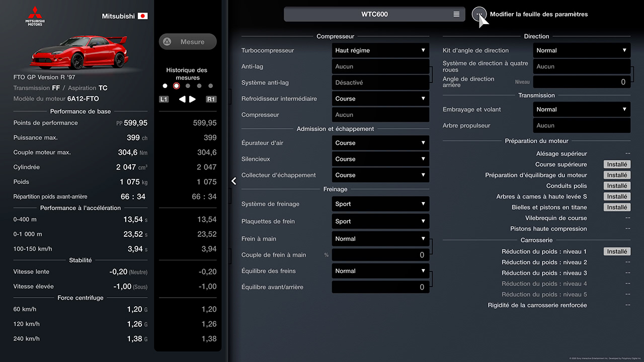
Task: Open the Système de freinage dropdown
Action: [380, 204]
